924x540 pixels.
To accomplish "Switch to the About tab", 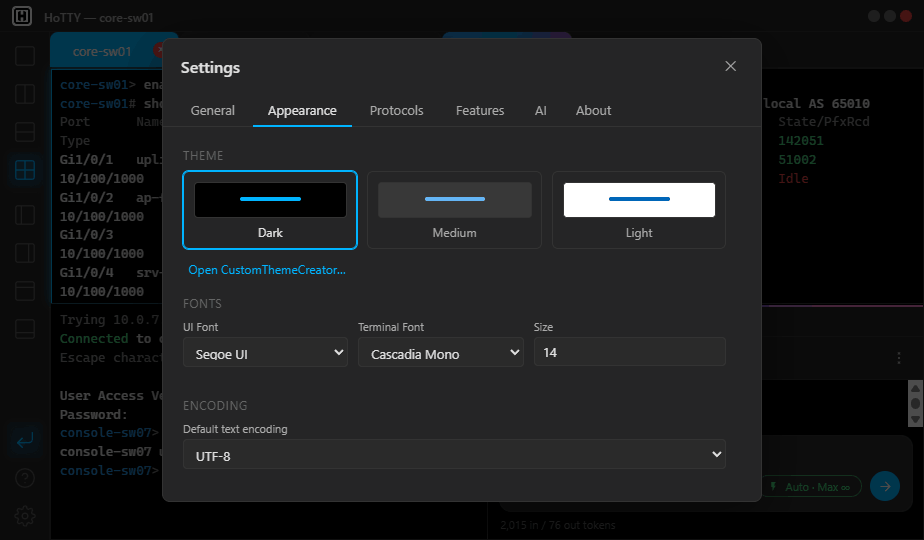I will (x=593, y=111).
